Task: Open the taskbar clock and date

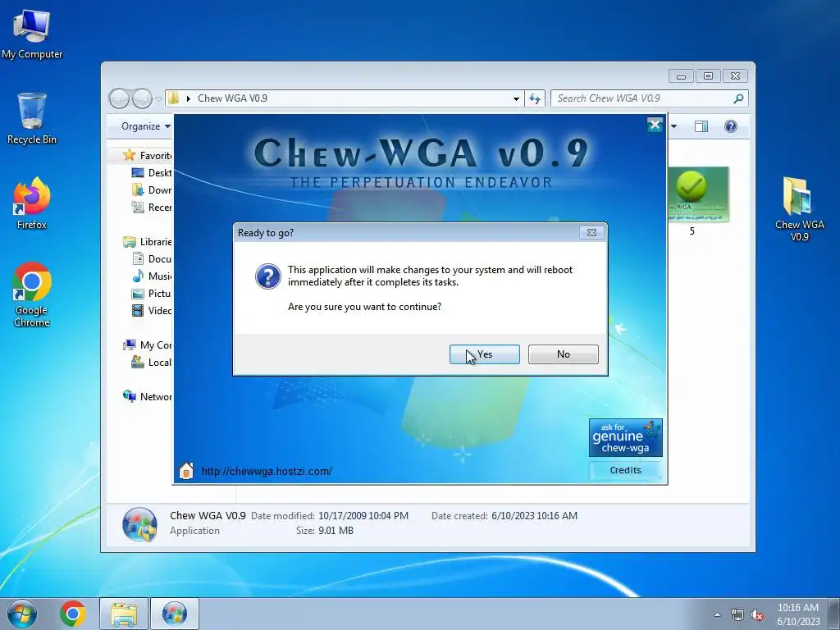Action: pos(798,614)
